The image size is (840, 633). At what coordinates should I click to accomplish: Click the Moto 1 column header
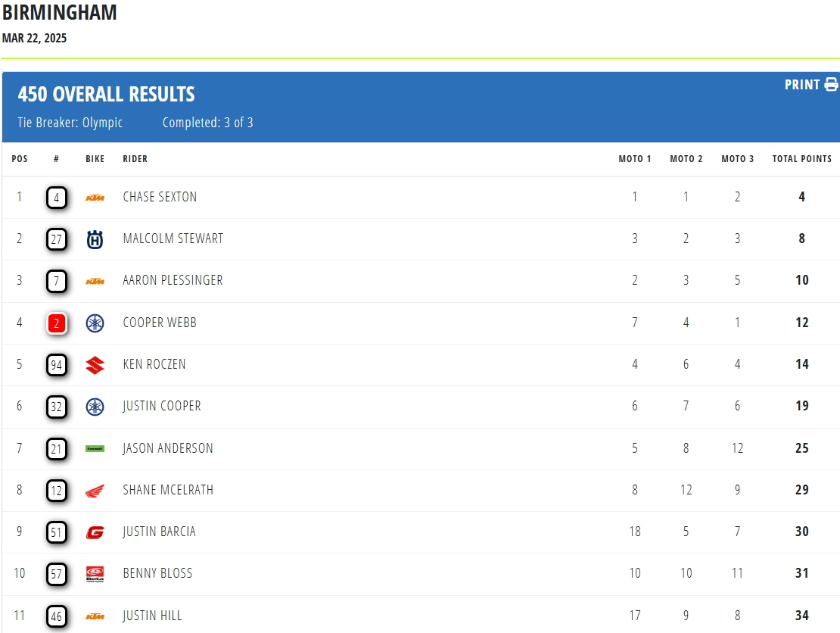pyautogui.click(x=635, y=159)
